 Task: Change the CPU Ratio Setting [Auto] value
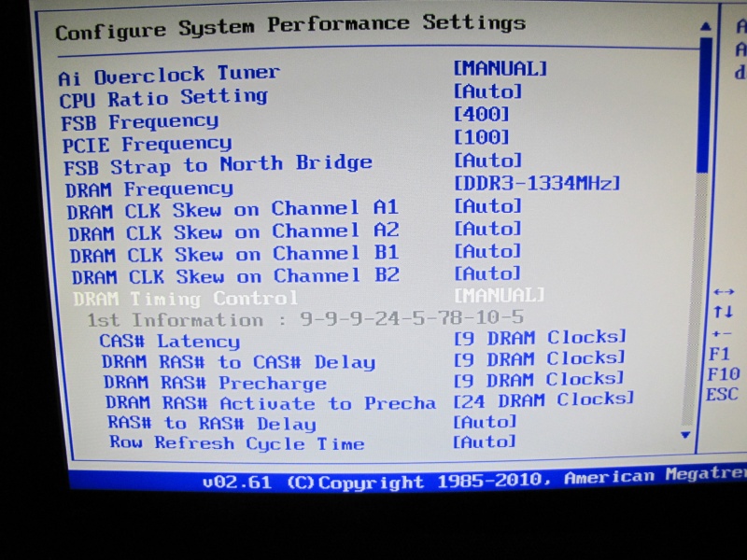487,91
